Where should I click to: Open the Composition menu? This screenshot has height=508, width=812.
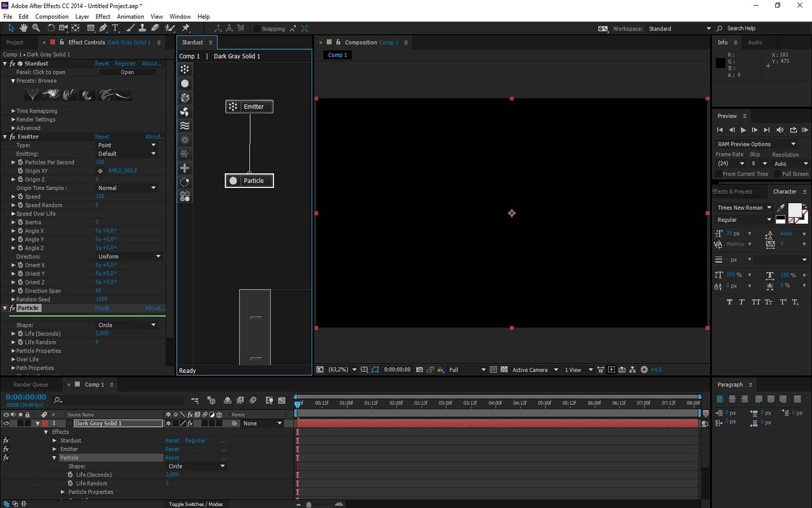pos(52,17)
